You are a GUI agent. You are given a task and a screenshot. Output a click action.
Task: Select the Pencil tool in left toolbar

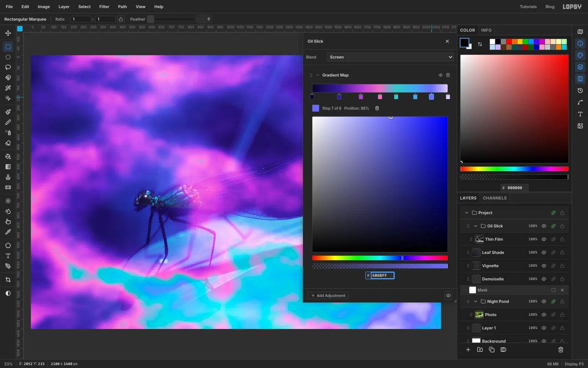[x=8, y=122]
